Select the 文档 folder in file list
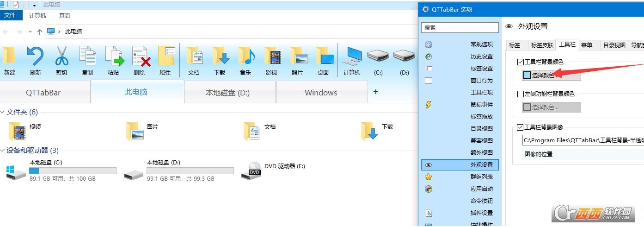644x227 pixels. tap(260, 131)
